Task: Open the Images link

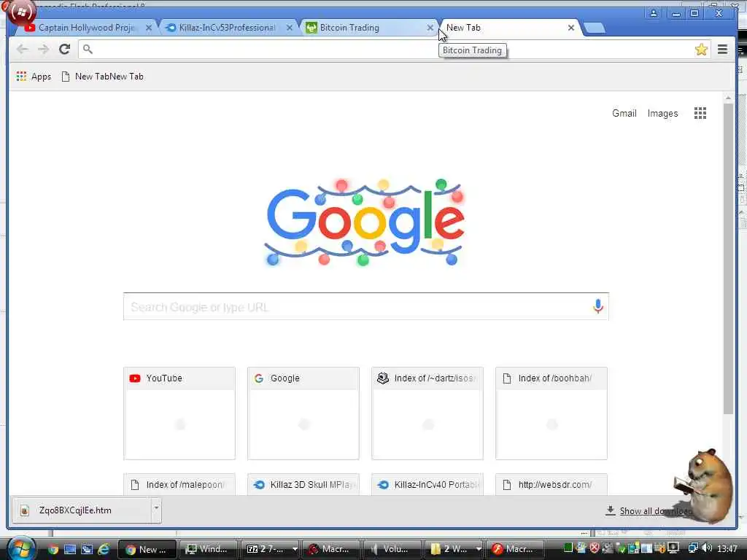Action: tap(662, 113)
